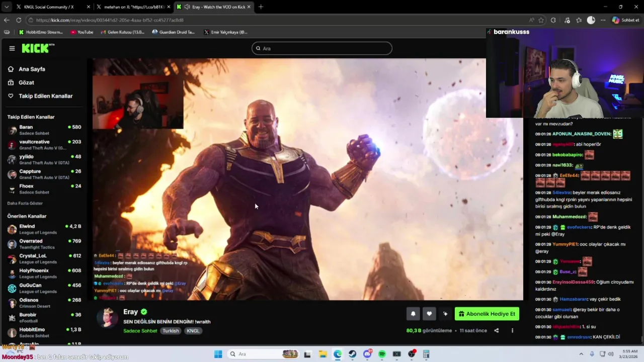Open Gelen Kutusu Gmail bookmark
Screen dimensions: 644x362
pos(122,32)
